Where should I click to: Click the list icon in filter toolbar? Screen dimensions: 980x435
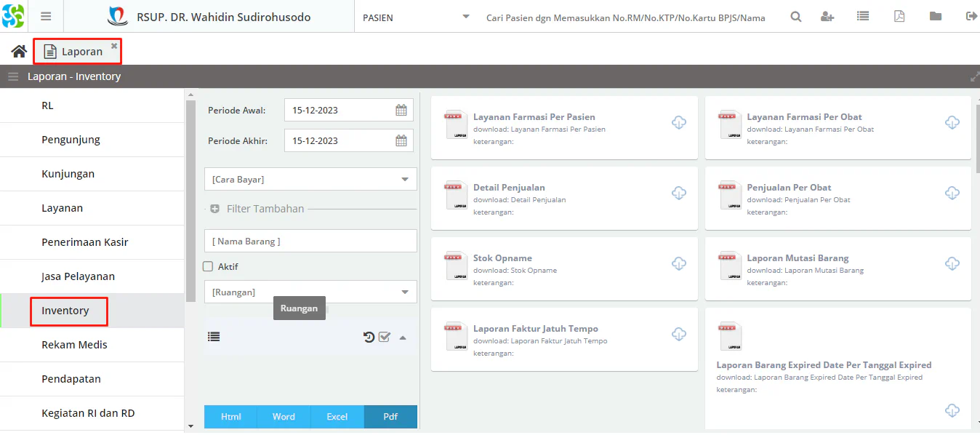(x=214, y=337)
